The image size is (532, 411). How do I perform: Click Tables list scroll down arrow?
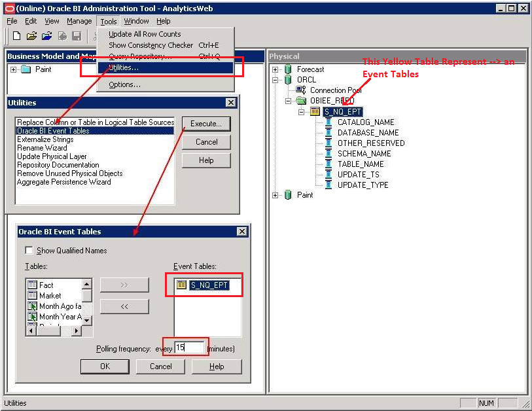click(x=87, y=320)
